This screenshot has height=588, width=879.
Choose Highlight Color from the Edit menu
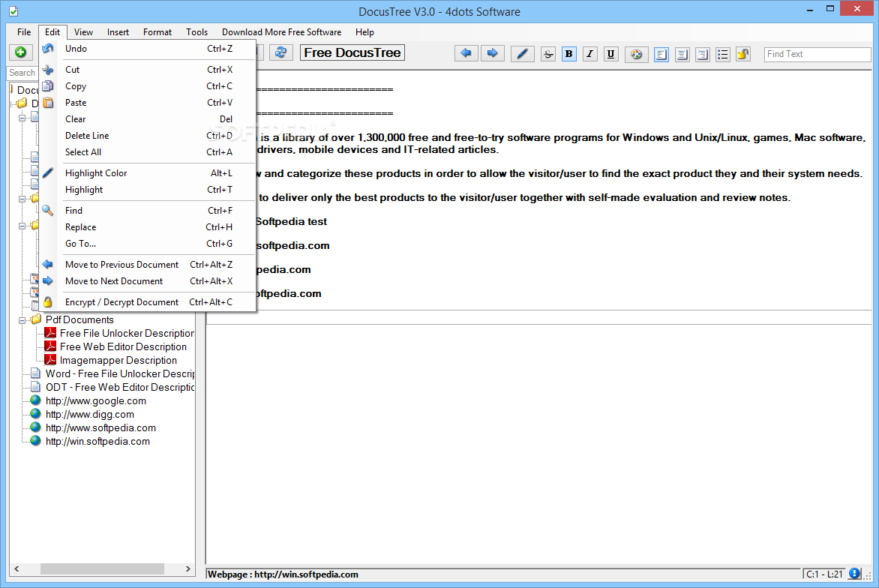(x=148, y=173)
